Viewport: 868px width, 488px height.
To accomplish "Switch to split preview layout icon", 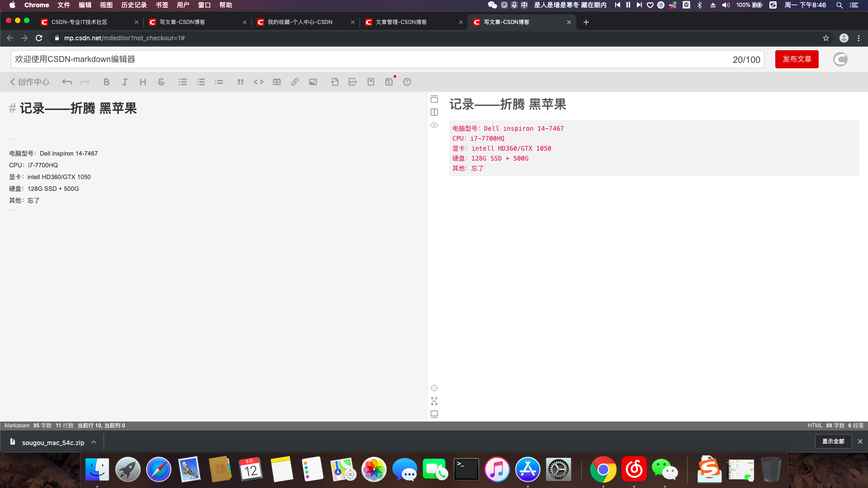I will pos(434,112).
